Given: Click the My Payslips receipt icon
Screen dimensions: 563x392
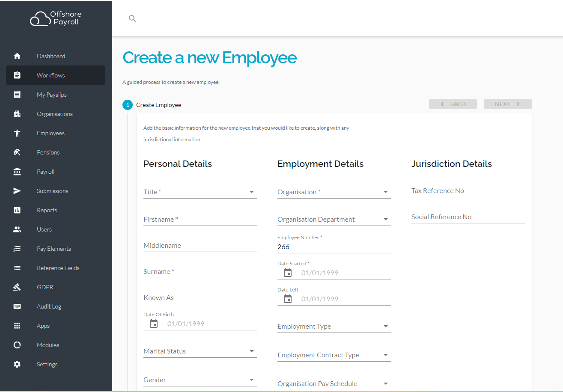Looking at the screenshot, I should 17,95.
